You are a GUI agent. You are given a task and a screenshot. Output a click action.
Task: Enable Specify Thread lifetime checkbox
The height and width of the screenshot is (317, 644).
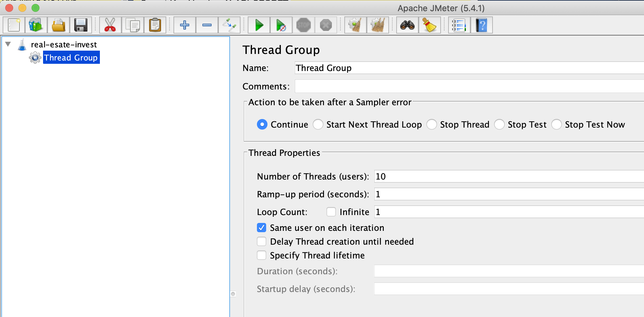click(262, 255)
